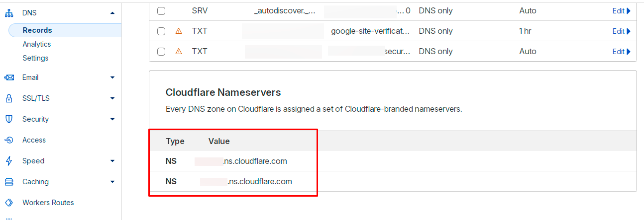
Task: Open the DNS Analytics page
Action: (x=36, y=44)
